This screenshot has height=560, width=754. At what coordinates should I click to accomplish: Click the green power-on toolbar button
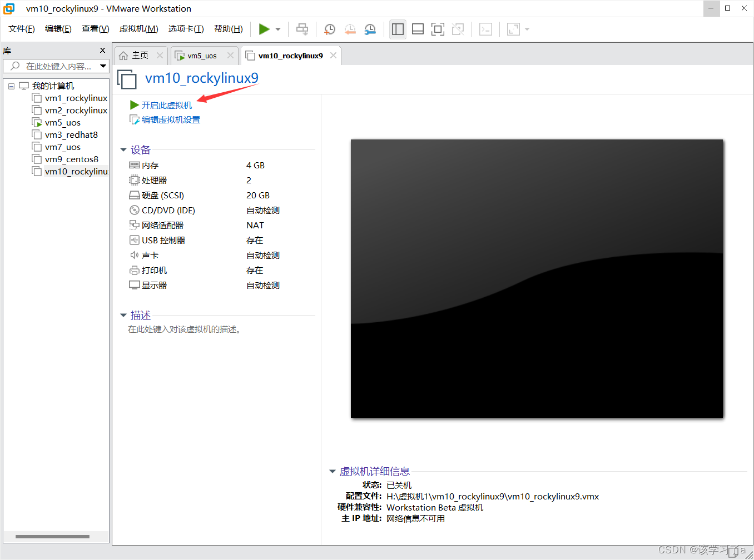(264, 29)
